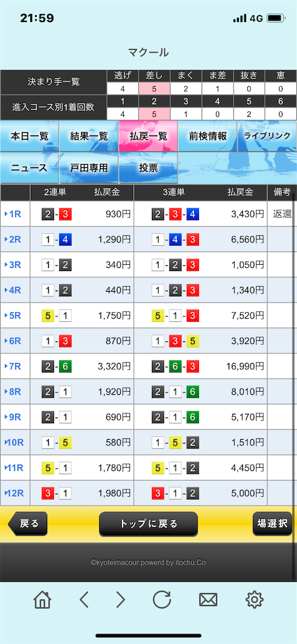Tap the トップに戻る button

pos(148,524)
